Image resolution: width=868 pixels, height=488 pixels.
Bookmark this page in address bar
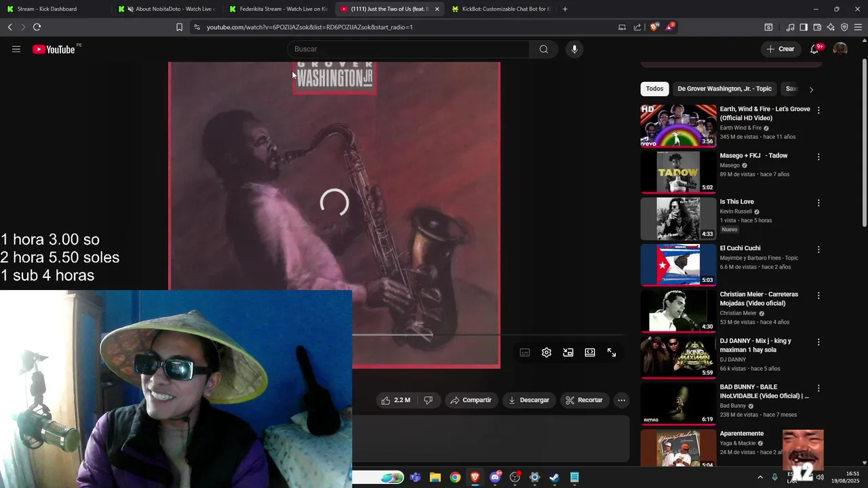point(179,27)
